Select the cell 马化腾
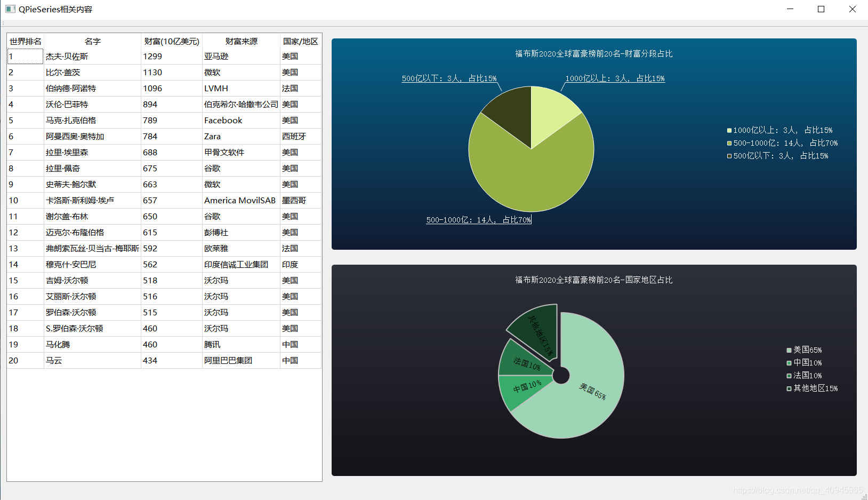The image size is (868, 500). coord(92,345)
